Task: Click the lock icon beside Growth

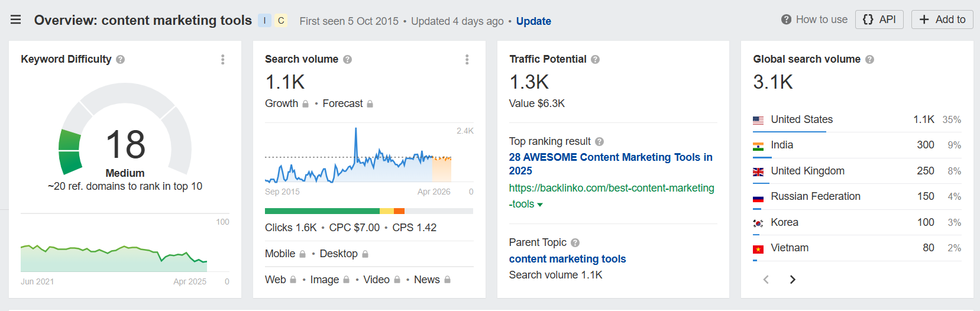Action: click(305, 104)
